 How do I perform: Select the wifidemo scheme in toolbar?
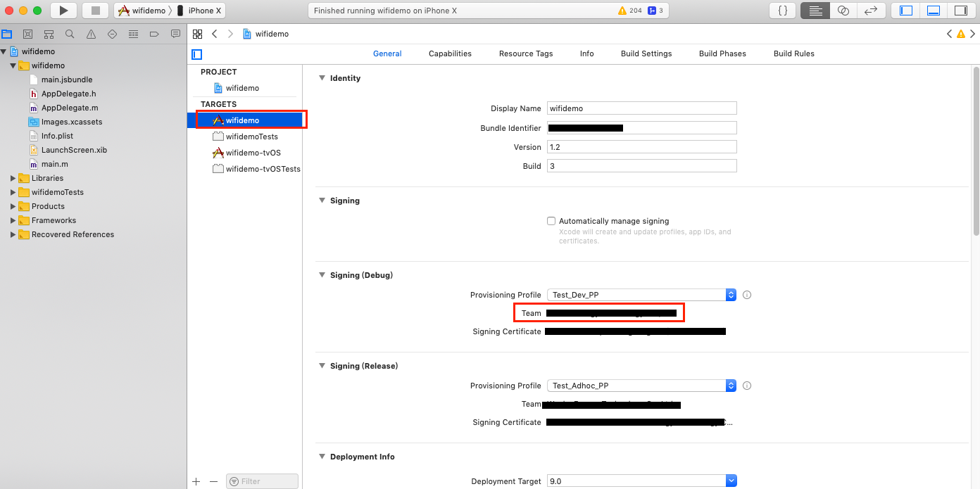tap(142, 11)
